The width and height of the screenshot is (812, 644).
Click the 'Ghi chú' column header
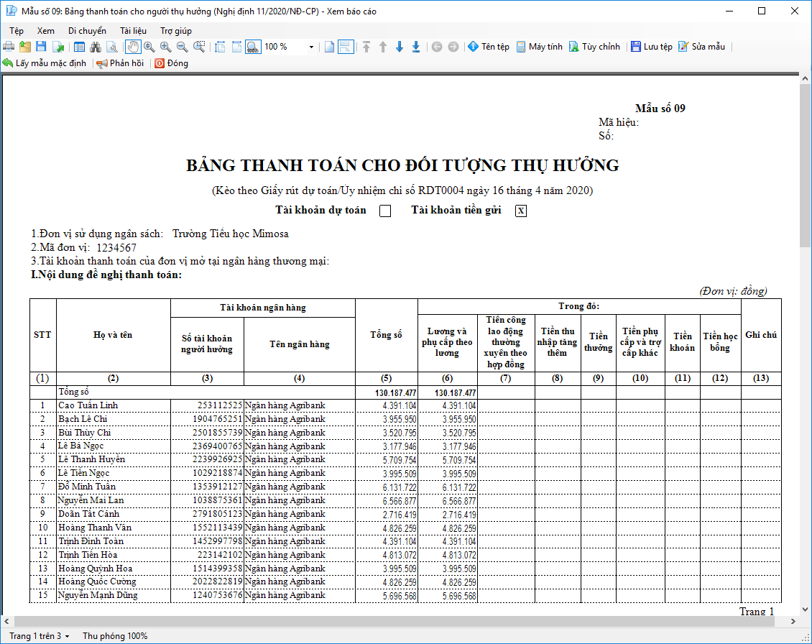click(x=761, y=335)
